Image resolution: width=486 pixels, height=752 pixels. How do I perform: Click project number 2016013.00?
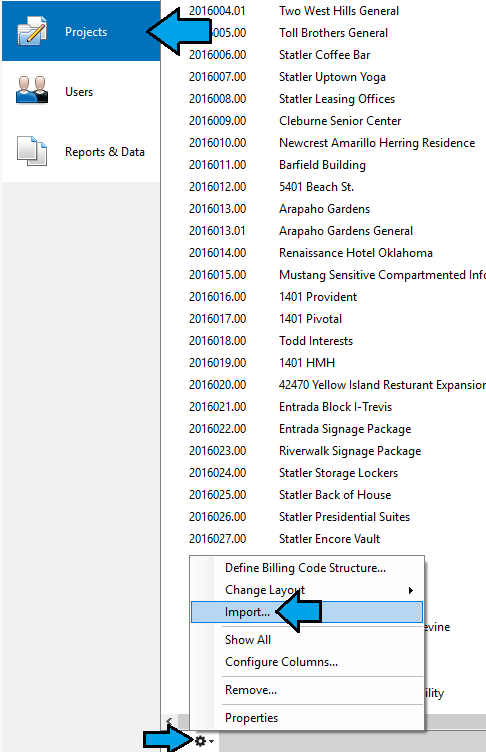[217, 209]
